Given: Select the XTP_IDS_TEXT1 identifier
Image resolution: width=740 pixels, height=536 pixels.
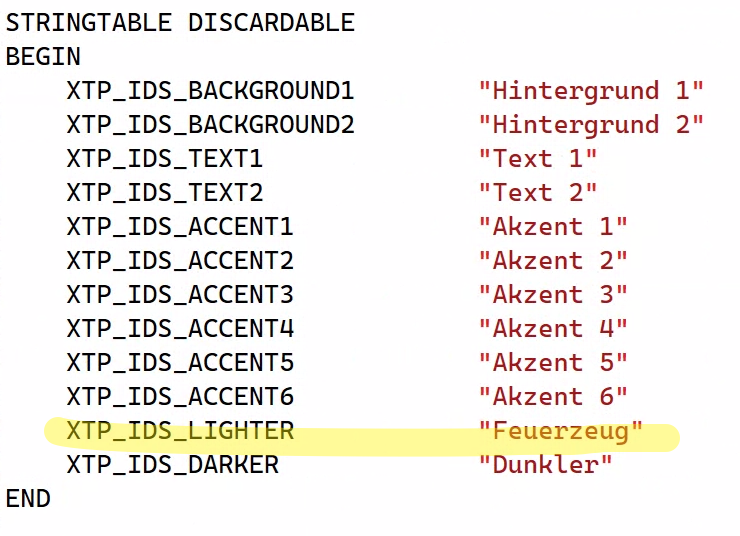Looking at the screenshot, I should coord(165,159).
